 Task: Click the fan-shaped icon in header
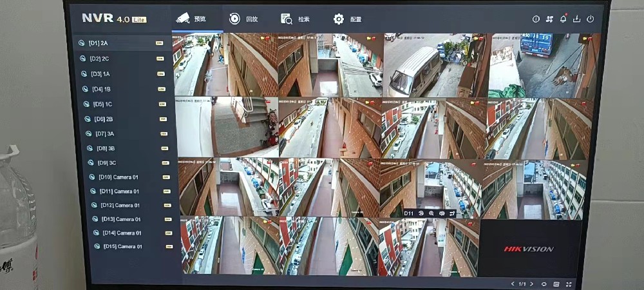point(549,19)
